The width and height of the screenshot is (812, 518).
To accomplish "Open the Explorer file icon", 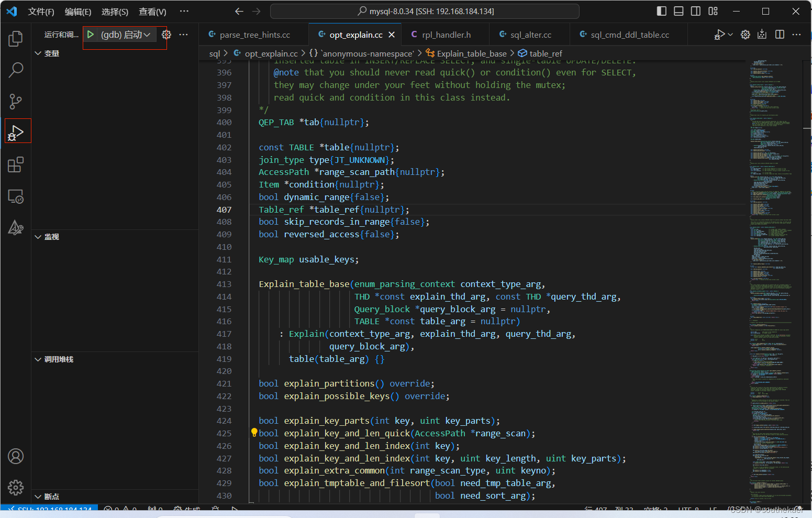I will coord(15,38).
